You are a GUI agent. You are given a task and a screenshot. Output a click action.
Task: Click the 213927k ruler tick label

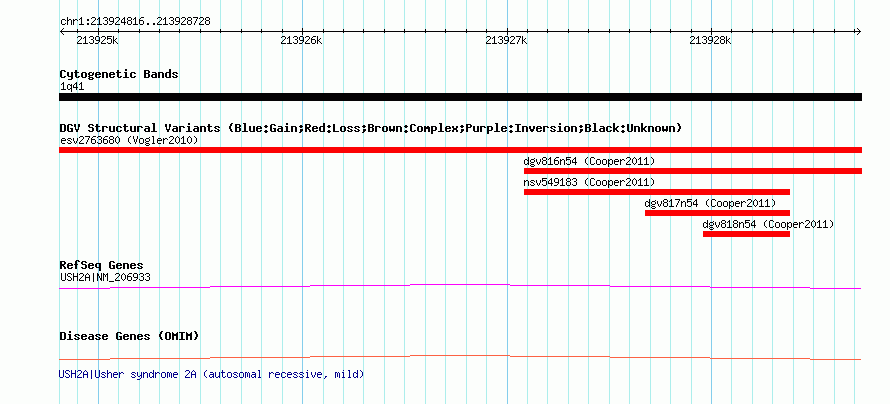506,40
